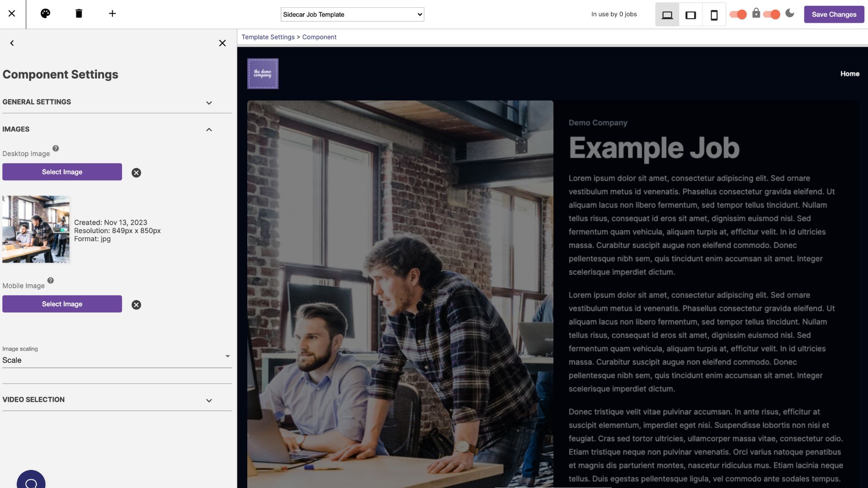
Task: Open the theme palette icon
Action: pos(45,14)
